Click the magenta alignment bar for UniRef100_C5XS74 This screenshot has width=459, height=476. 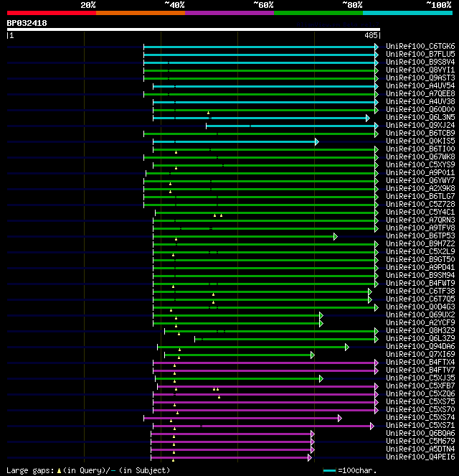click(x=242, y=419)
